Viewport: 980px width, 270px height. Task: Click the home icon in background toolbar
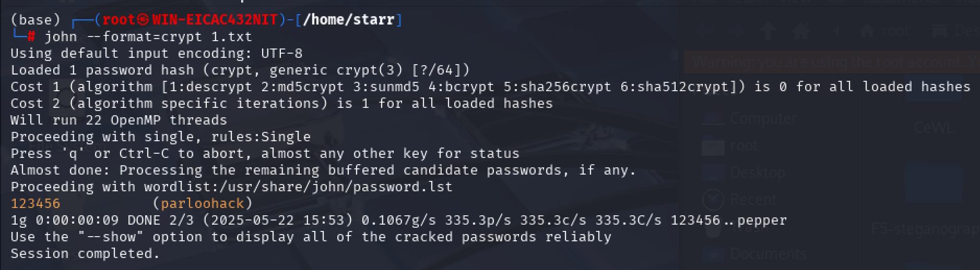(x=800, y=31)
